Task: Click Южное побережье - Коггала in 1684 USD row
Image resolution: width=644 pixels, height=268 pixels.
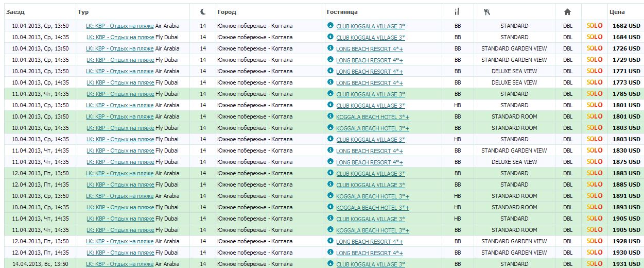Action: pos(255,37)
